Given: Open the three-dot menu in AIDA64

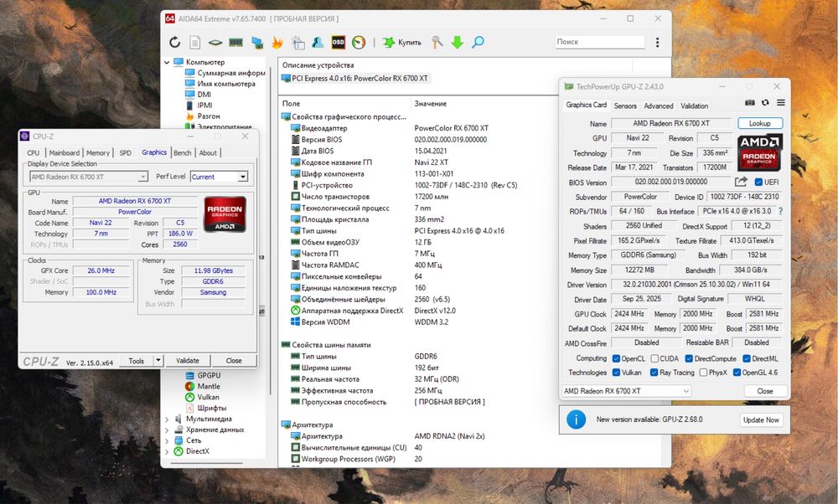Looking at the screenshot, I should click(657, 42).
